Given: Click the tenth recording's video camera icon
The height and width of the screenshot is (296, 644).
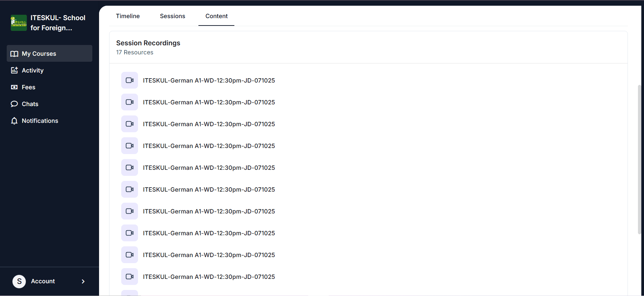Looking at the screenshot, I should (x=130, y=277).
